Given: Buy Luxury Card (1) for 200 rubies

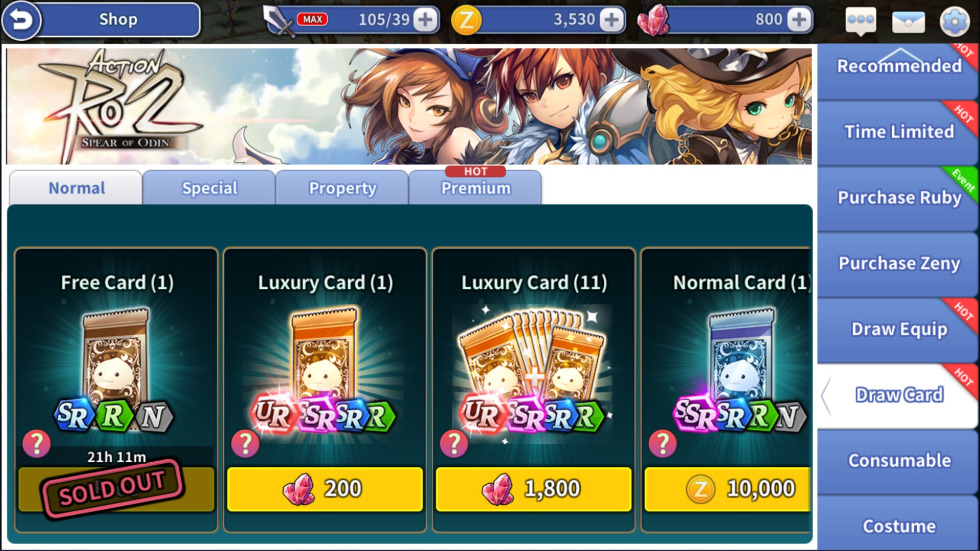Looking at the screenshot, I should point(325,489).
